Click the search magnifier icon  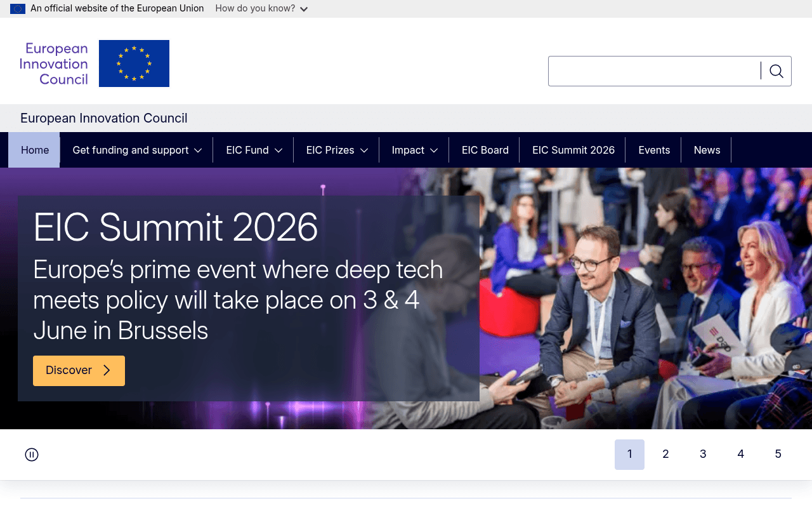(x=776, y=71)
